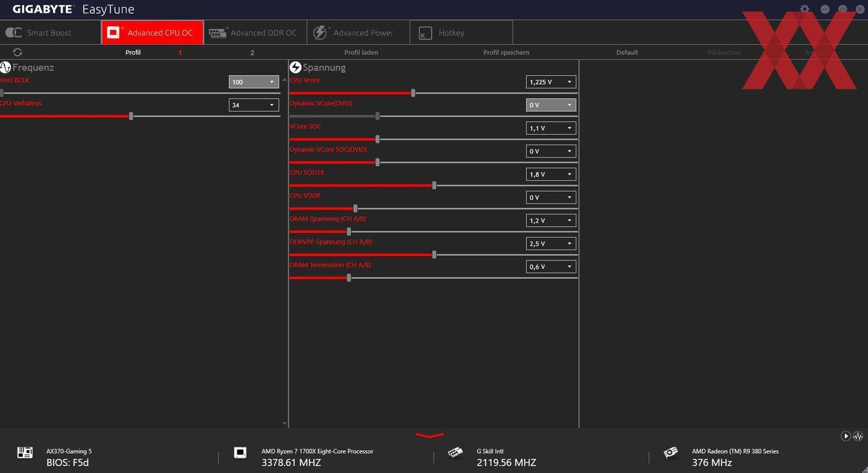Open the CPU Verhältnis dropdown showing 34

click(x=253, y=105)
